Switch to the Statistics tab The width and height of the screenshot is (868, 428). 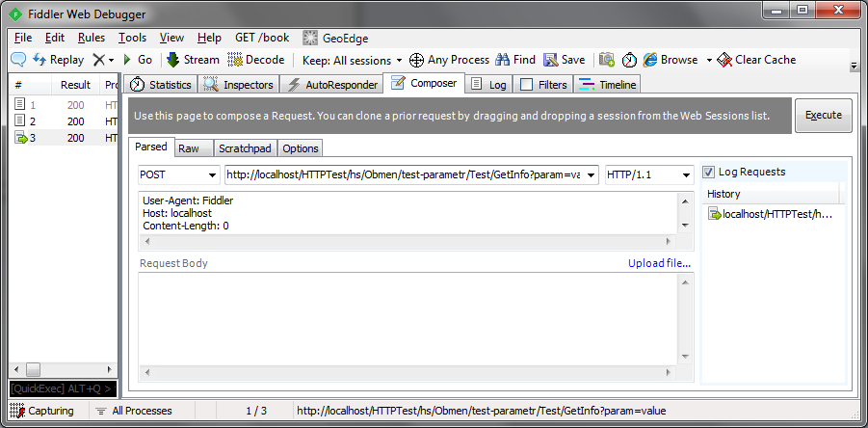point(161,85)
